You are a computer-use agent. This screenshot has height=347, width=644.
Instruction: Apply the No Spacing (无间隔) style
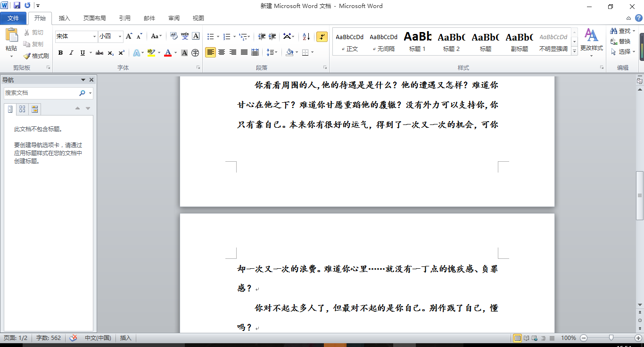(383, 41)
